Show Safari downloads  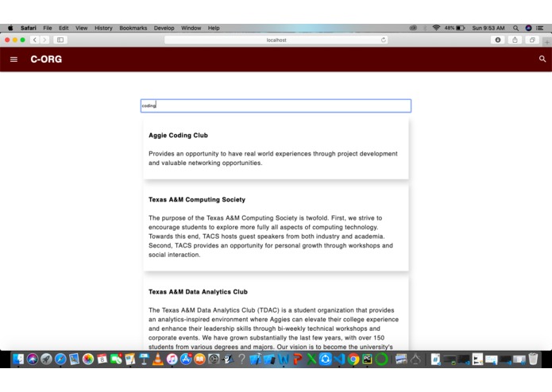tap(498, 40)
